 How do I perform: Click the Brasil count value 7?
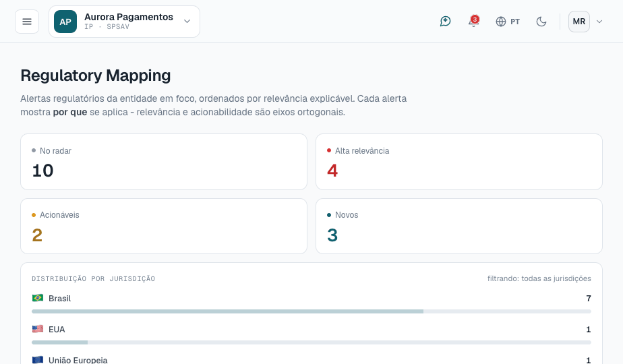click(589, 299)
